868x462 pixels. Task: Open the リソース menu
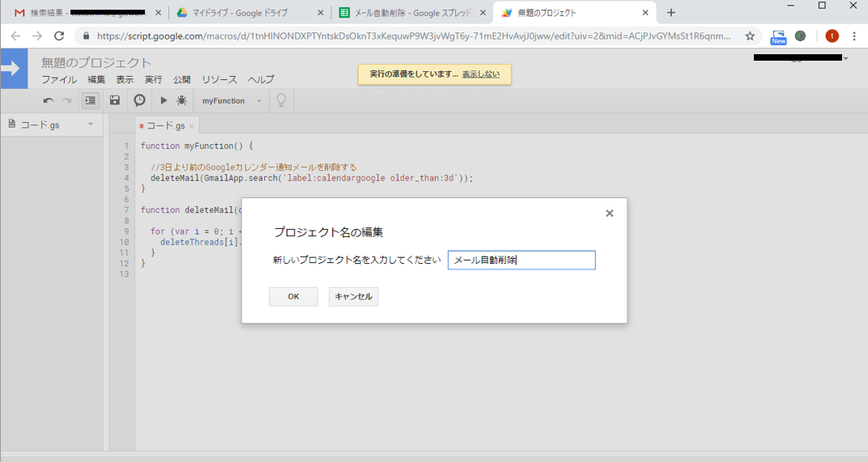pyautogui.click(x=219, y=79)
